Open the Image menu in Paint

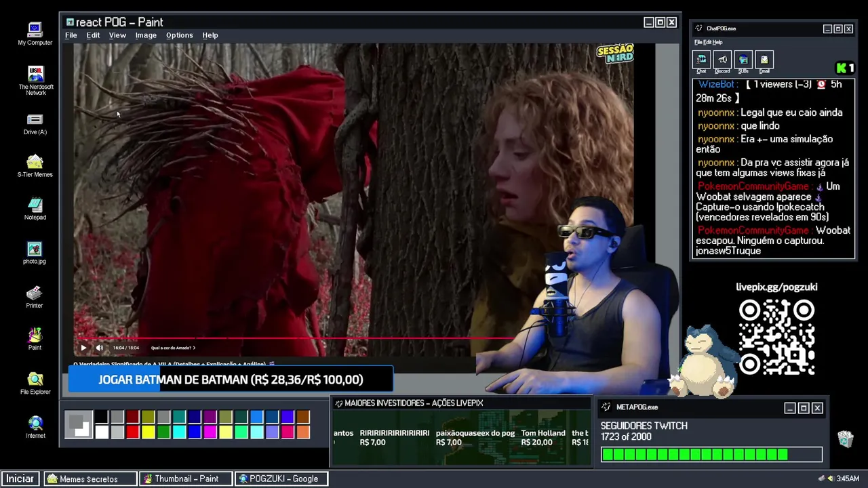[146, 35]
